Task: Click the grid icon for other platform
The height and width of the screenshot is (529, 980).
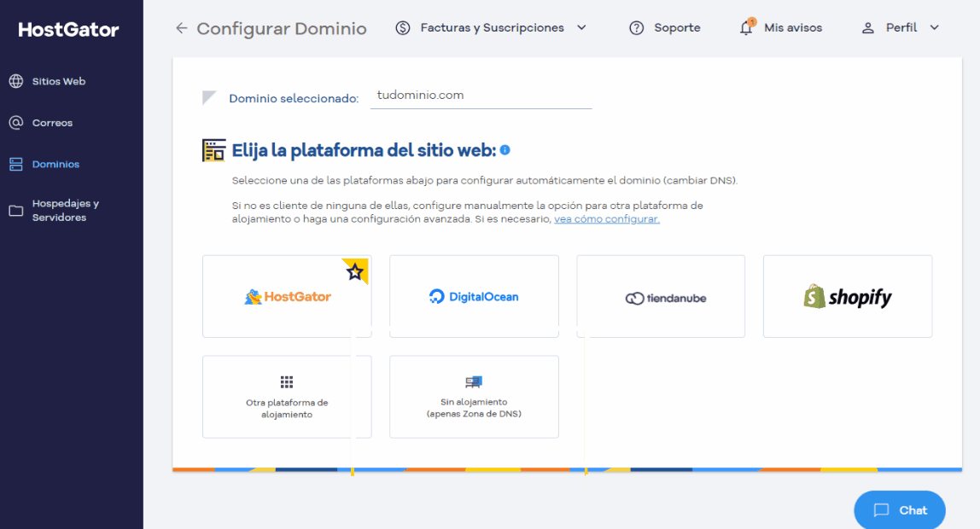Action: 287,381
